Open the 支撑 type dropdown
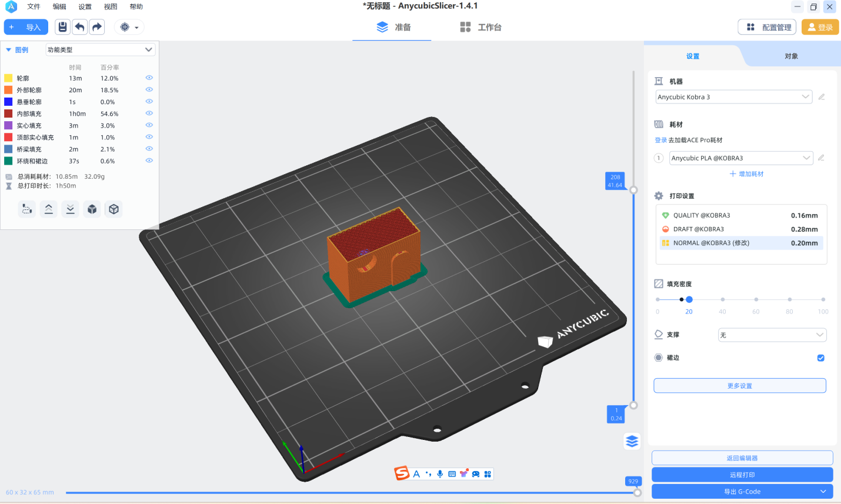This screenshot has width=841, height=504. pos(772,335)
